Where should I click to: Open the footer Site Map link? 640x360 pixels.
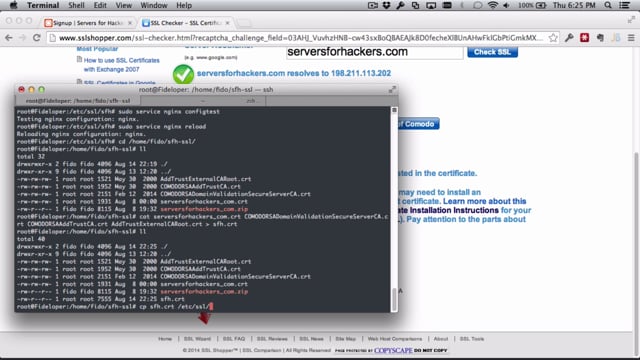click(x=345, y=339)
